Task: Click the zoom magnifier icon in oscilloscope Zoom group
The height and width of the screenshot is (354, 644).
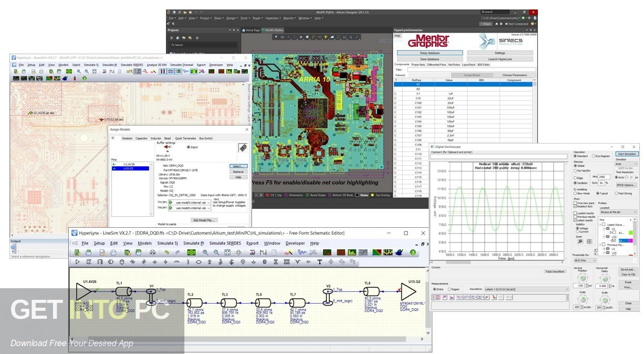Action: (x=580, y=241)
